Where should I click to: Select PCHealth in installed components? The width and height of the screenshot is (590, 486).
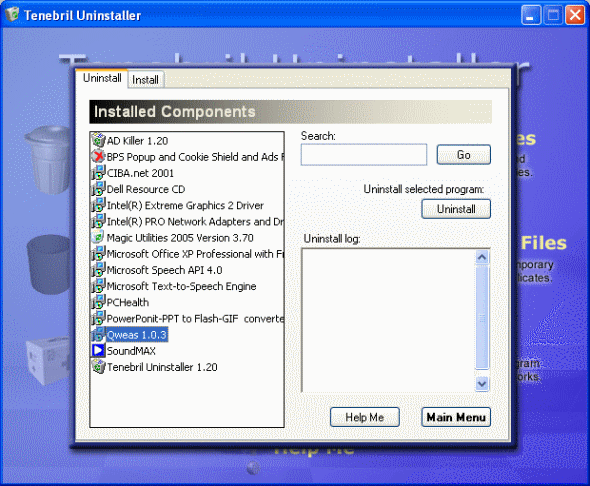pos(128,302)
